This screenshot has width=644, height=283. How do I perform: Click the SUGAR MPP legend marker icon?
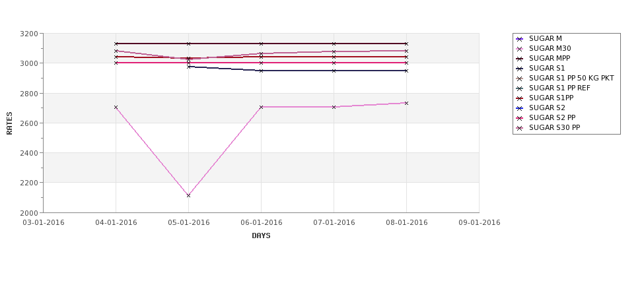point(520,59)
